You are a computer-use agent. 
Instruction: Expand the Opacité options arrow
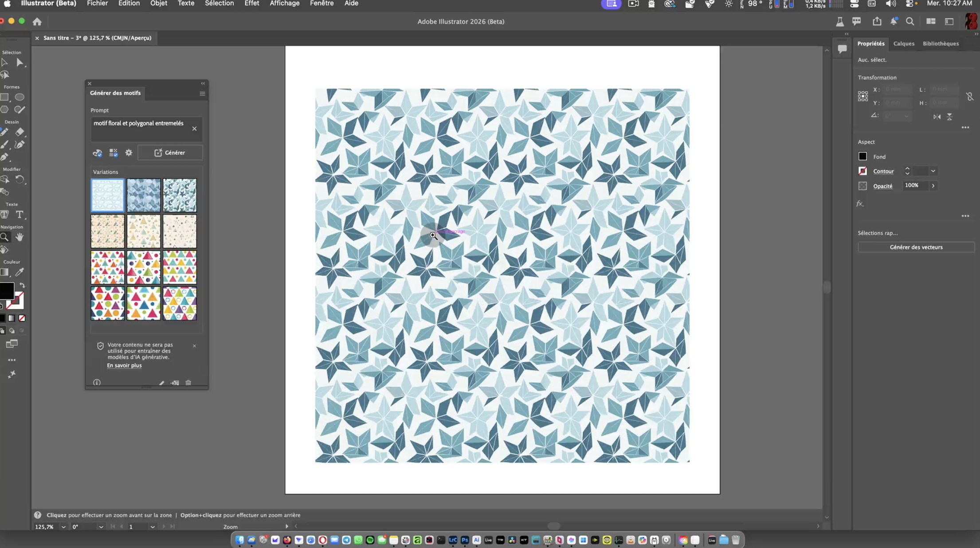click(x=933, y=186)
